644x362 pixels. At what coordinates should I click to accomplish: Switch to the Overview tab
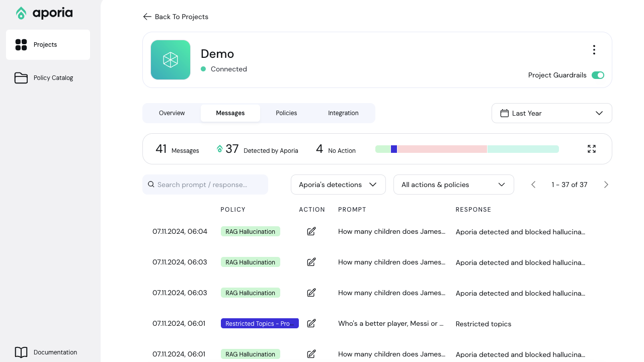[172, 113]
